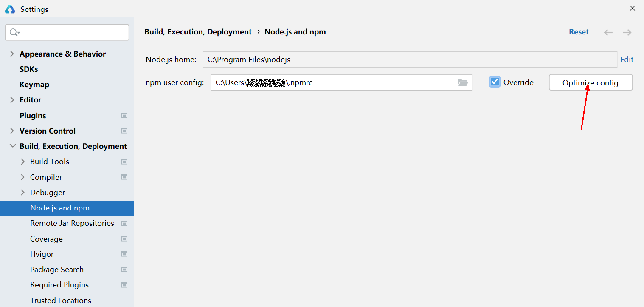This screenshot has width=644, height=307.
Task: Expand Appearance & Behavior section
Action: 12,54
